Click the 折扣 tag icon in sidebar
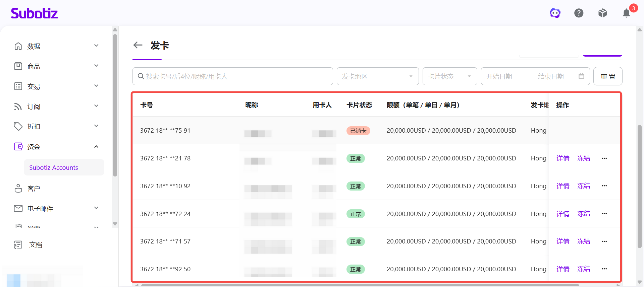The height and width of the screenshot is (287, 644). pos(18,126)
